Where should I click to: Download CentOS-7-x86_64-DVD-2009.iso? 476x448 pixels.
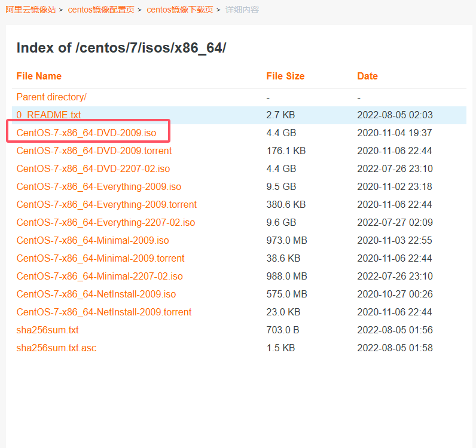pyautogui.click(x=86, y=133)
